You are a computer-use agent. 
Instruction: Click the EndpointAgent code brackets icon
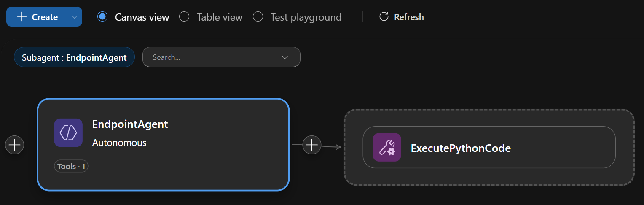[68, 133]
